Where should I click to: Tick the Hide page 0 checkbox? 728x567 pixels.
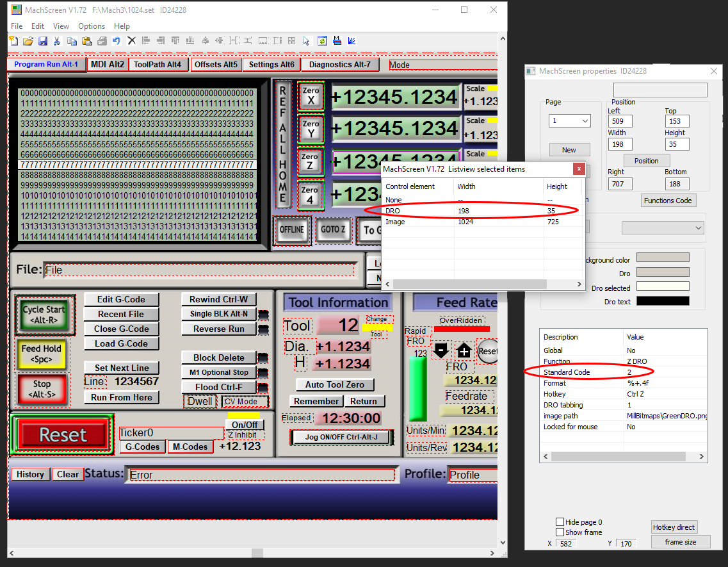click(x=560, y=522)
